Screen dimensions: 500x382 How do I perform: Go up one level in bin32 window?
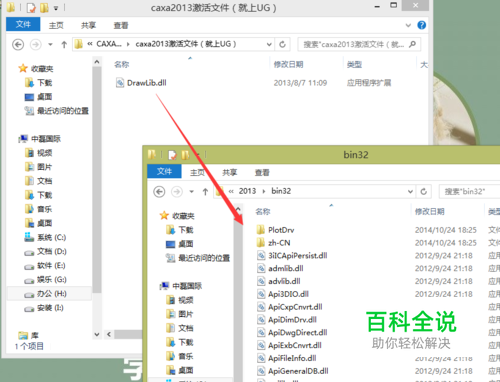point(205,192)
